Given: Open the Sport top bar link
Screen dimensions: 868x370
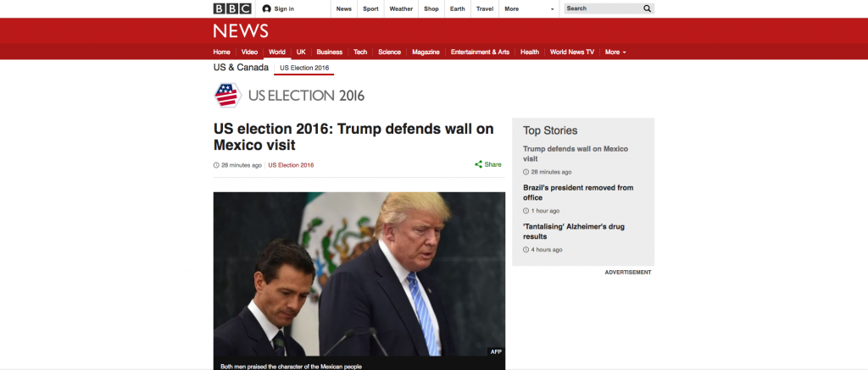Looking at the screenshot, I should point(371,8).
